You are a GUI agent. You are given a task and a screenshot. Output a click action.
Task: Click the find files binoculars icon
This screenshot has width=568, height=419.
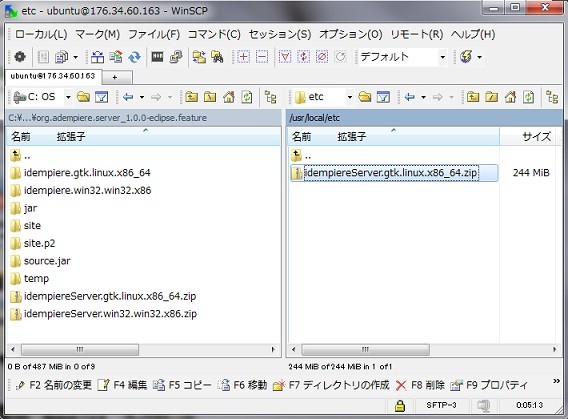217,57
